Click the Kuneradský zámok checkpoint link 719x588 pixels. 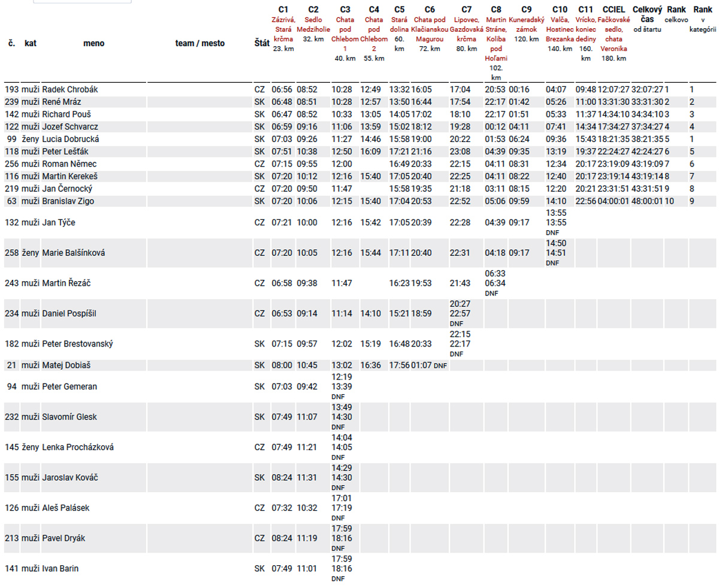(x=526, y=24)
